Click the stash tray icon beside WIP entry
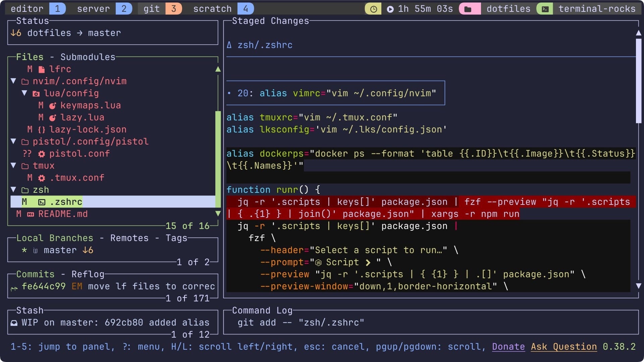 14,323
